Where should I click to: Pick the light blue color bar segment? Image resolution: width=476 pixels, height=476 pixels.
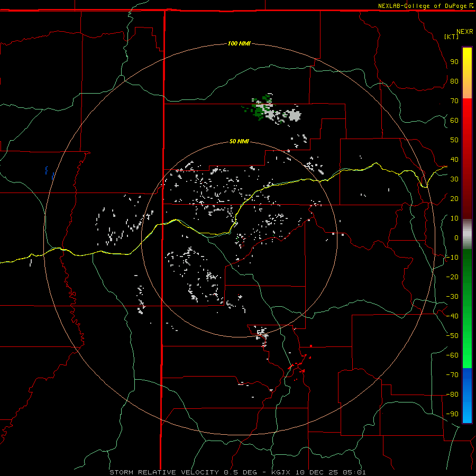coord(467,410)
